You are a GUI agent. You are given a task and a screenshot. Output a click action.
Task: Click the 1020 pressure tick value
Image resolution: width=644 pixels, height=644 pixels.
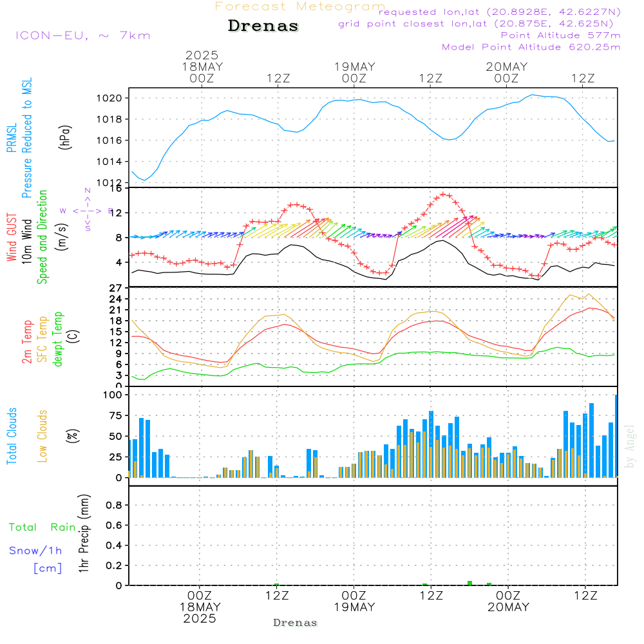[x=109, y=98]
